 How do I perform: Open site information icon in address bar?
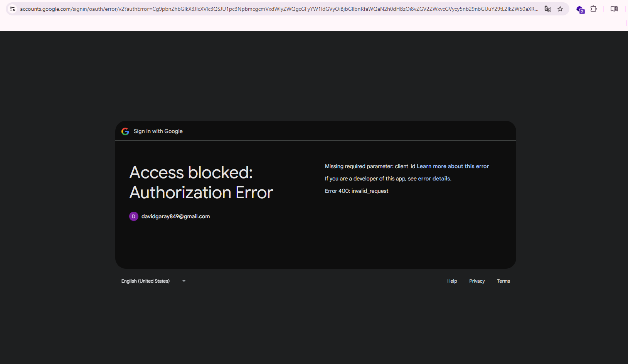(12, 9)
